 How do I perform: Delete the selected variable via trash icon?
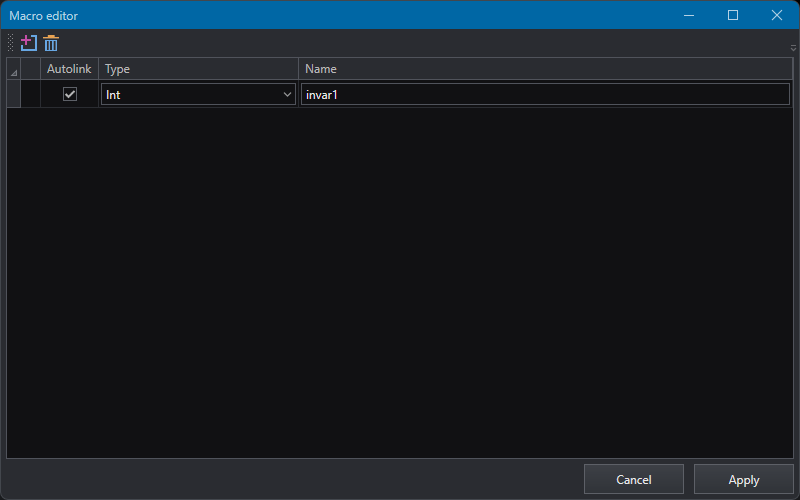tap(51, 43)
